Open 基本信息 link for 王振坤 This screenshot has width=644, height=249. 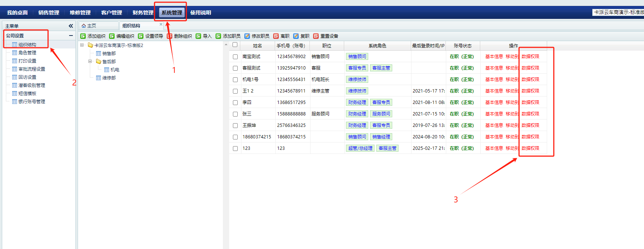(494, 125)
